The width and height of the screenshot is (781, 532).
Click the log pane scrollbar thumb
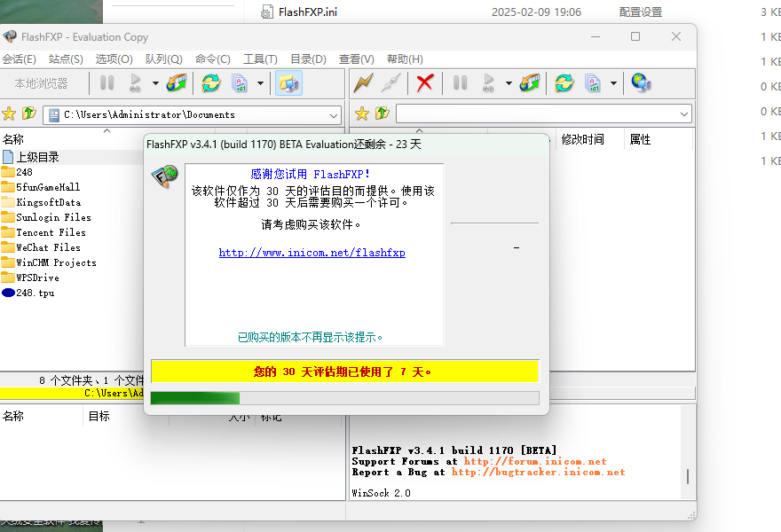tap(688, 476)
